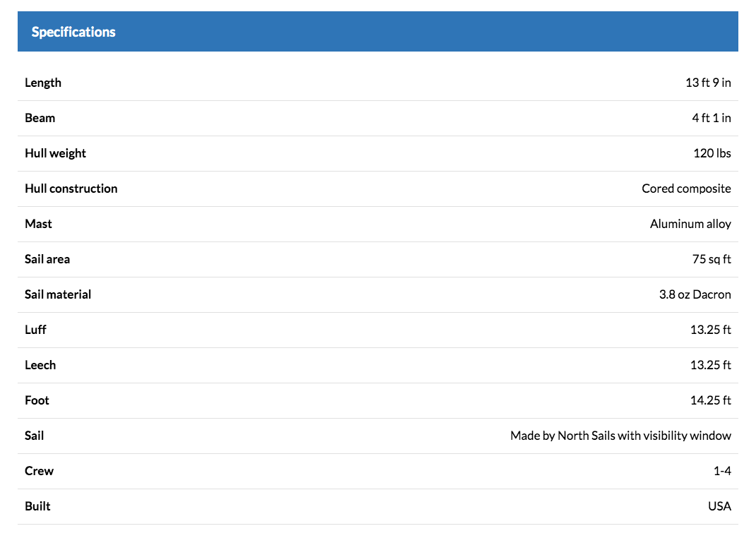Click the Sail material label
This screenshot has width=756, height=538.
click(58, 294)
